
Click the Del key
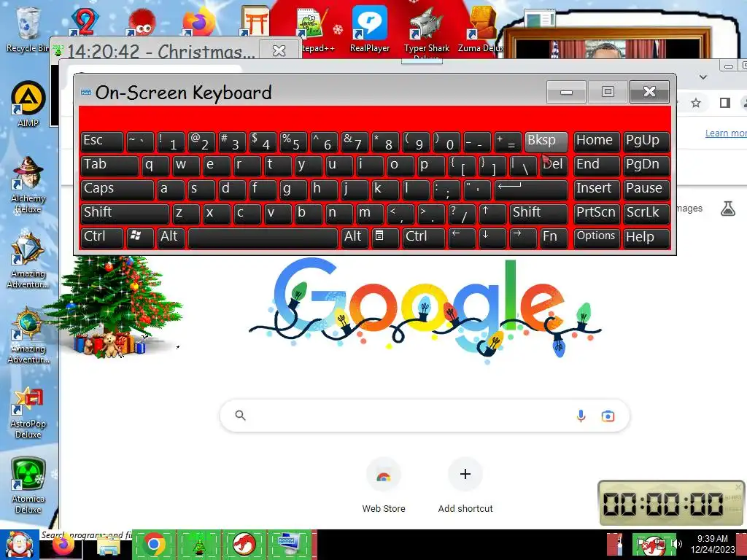coord(554,166)
